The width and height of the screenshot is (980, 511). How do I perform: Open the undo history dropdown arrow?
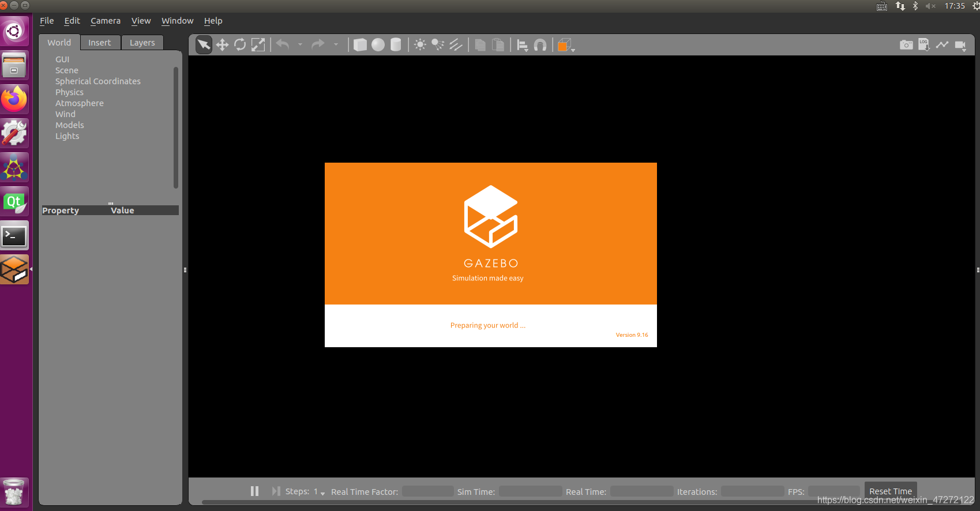pos(300,44)
